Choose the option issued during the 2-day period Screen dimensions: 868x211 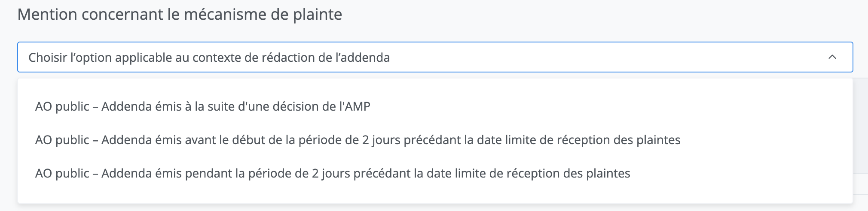coord(333,173)
